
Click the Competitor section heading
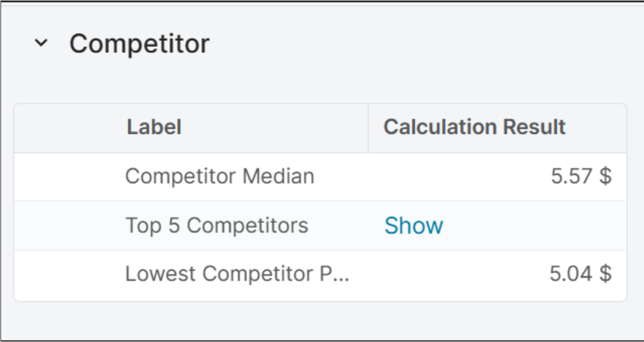(139, 44)
